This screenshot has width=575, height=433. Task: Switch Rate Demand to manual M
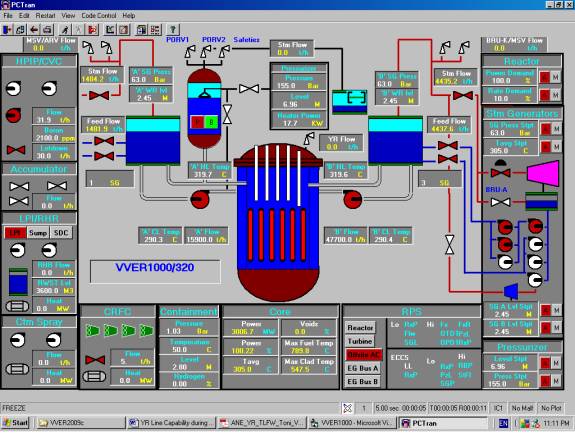(556, 95)
